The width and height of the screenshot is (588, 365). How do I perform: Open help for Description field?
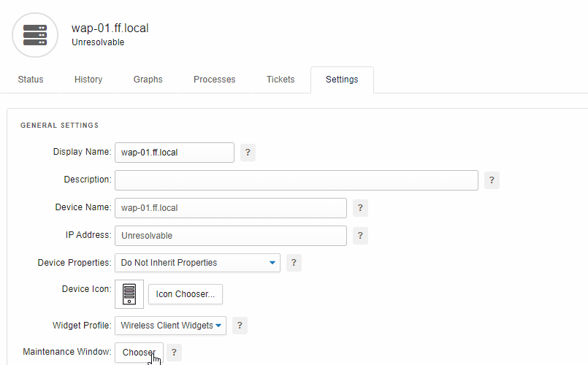(492, 180)
